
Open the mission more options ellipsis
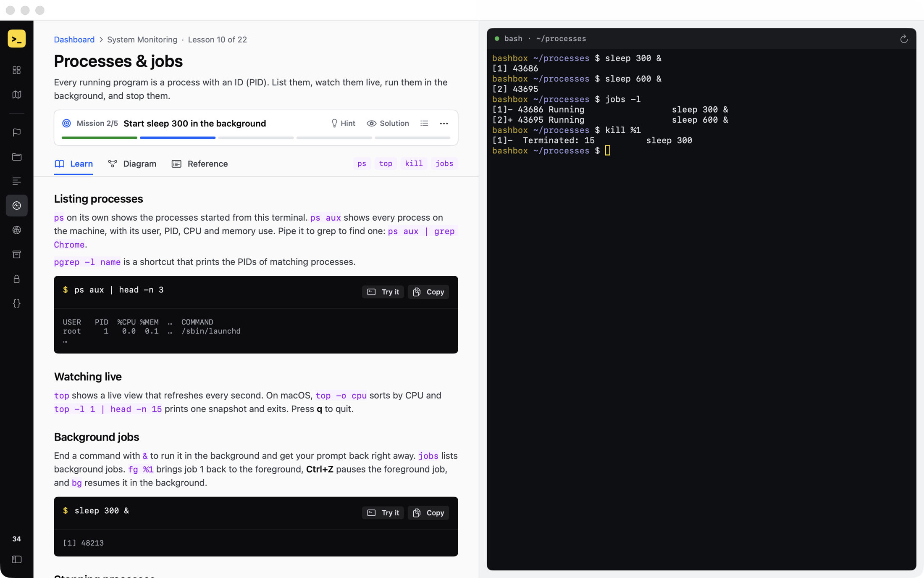click(x=444, y=123)
